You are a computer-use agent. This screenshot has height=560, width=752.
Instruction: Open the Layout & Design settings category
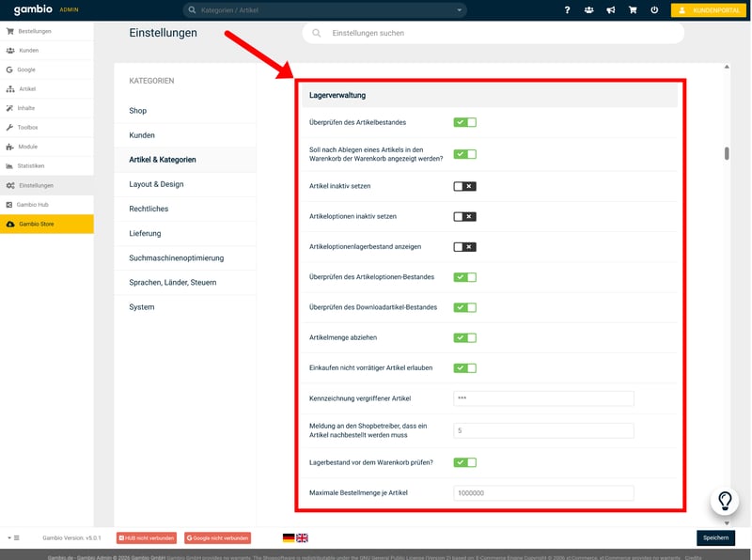tap(156, 184)
